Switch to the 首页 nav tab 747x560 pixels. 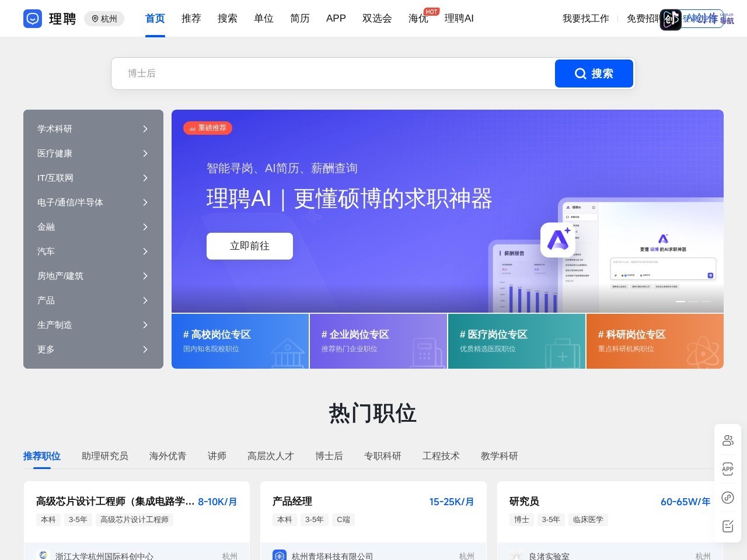[155, 19]
